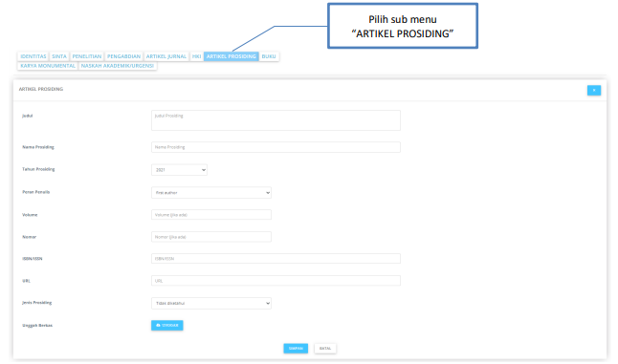Viewport: 618px width, 364px height.
Task: Open the NASKAH AKADEMIK/URGENSI tab
Action: (x=118, y=66)
